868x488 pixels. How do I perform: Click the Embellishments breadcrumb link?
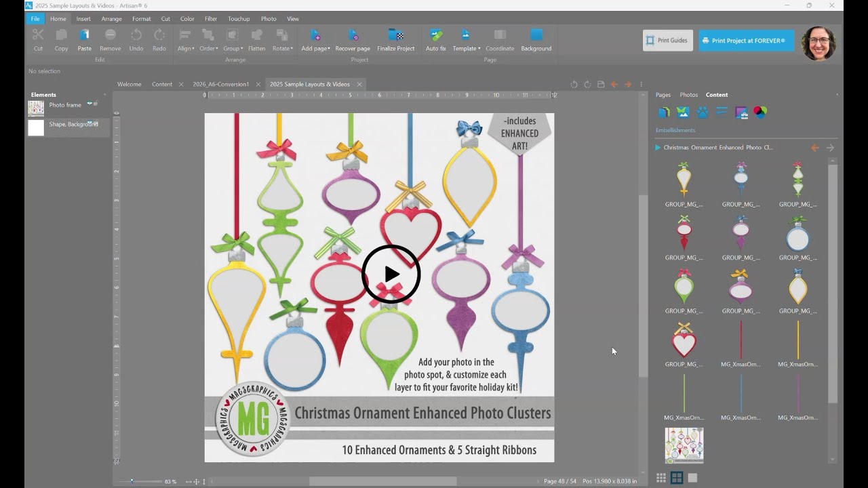tap(675, 130)
